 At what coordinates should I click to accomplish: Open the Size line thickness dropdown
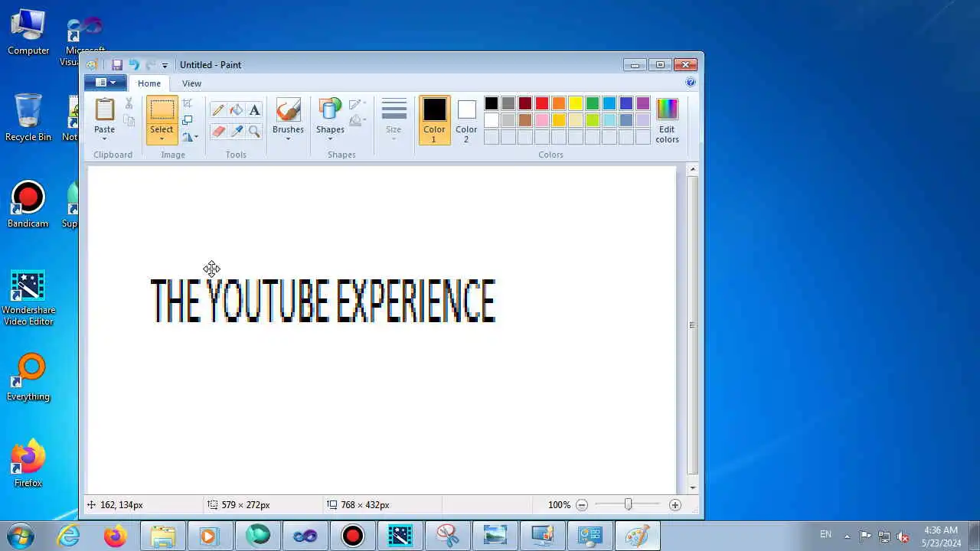pyautogui.click(x=394, y=120)
